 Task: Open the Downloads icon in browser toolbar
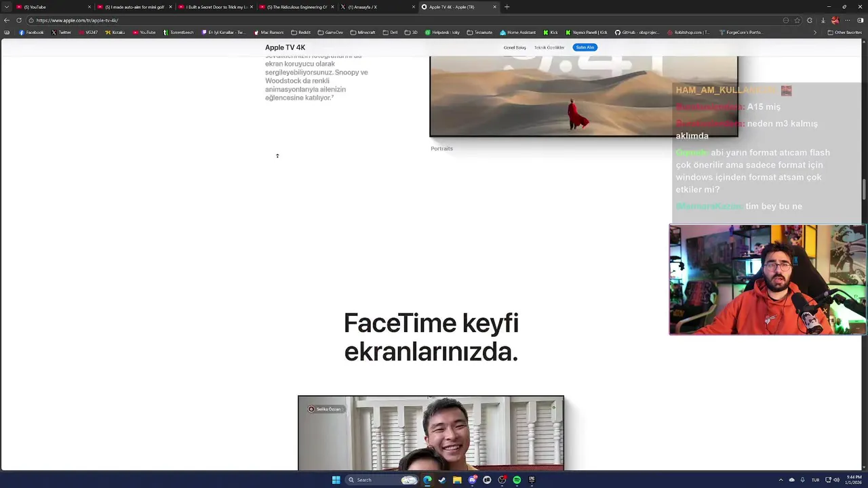[x=823, y=20]
